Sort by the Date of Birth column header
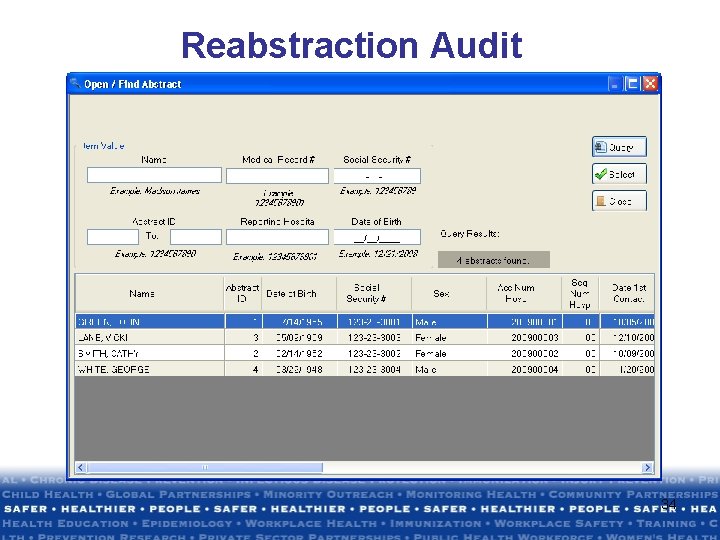This screenshot has width=720, height=540. click(x=299, y=293)
